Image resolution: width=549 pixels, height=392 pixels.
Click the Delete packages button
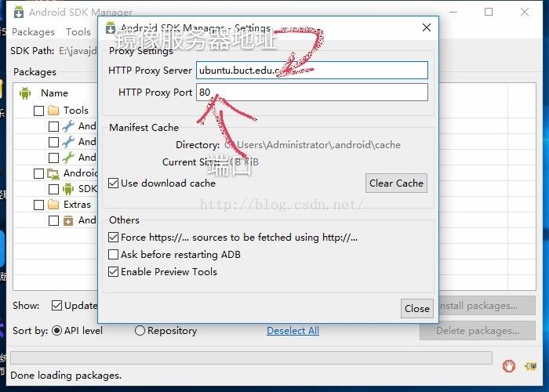(x=478, y=331)
